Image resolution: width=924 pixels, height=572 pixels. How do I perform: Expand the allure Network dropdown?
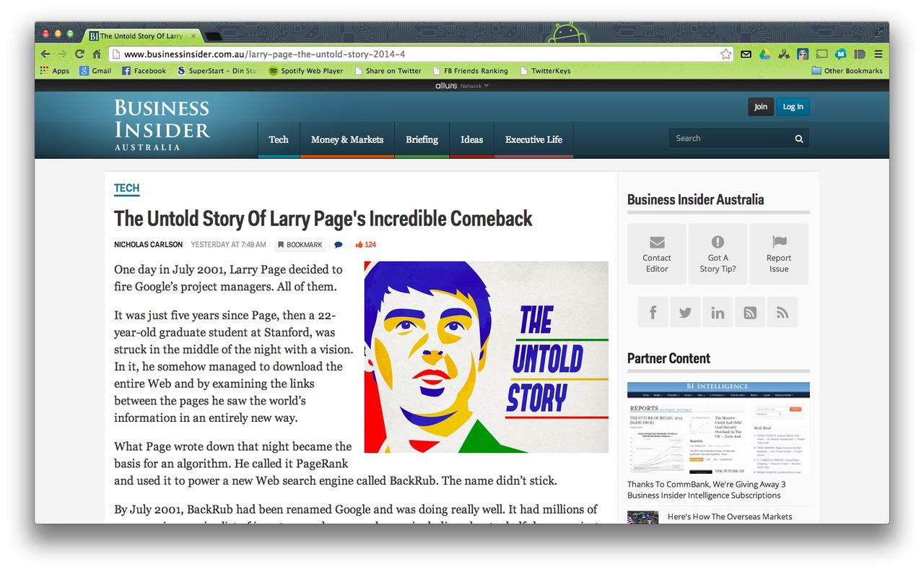point(462,86)
